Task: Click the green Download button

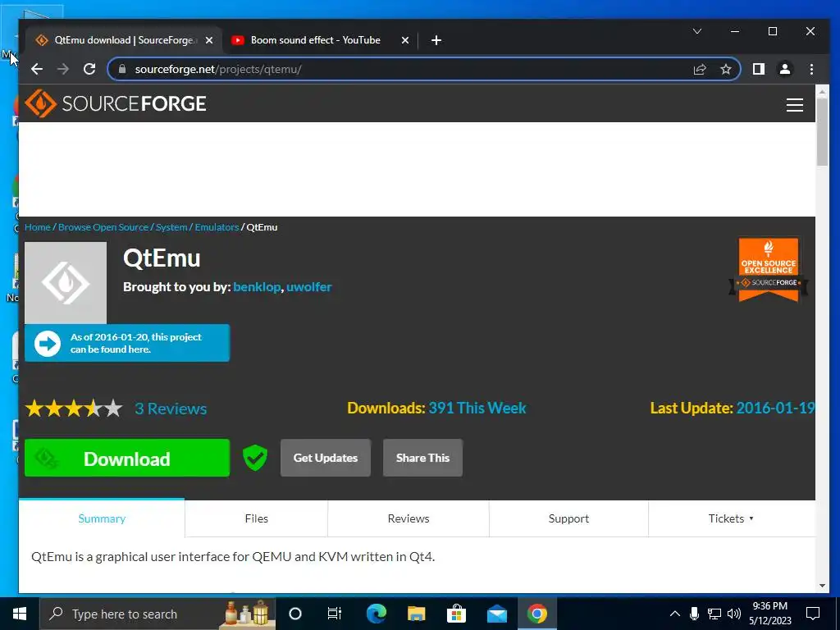Action: click(x=127, y=458)
